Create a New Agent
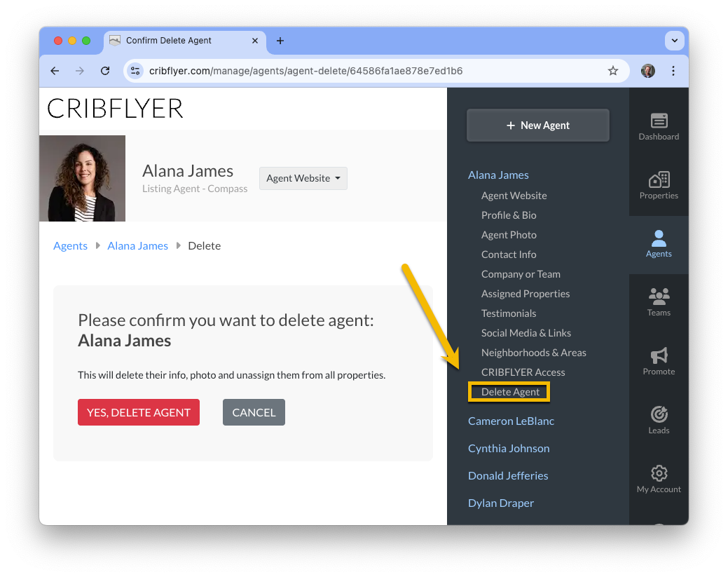 [x=537, y=125]
